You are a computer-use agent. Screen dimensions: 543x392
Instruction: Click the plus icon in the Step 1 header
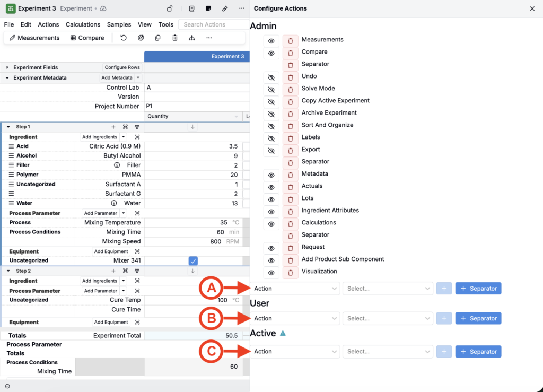pos(113,127)
